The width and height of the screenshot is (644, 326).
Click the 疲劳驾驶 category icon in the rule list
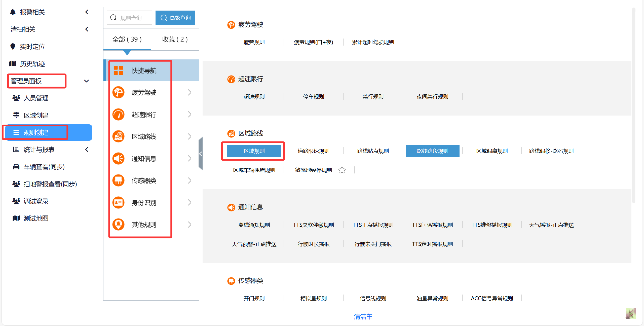[x=118, y=92]
